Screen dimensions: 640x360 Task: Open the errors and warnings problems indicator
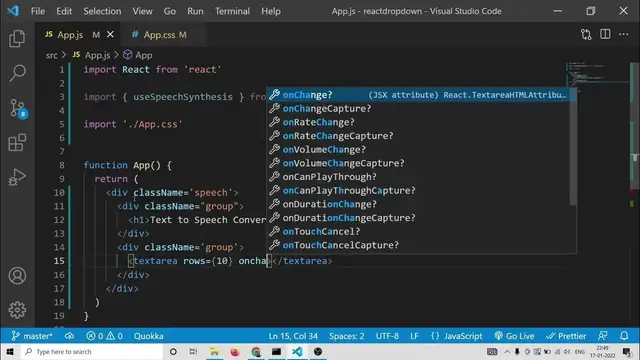coord(104,336)
